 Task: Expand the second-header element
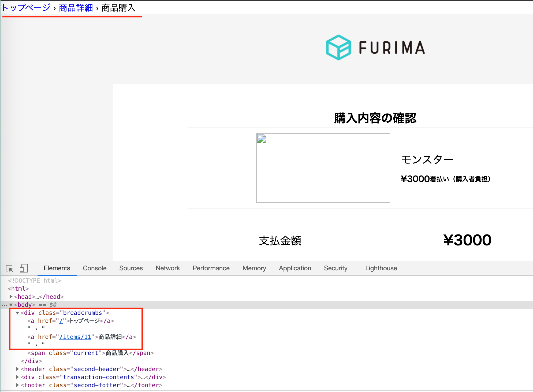pos(17,369)
